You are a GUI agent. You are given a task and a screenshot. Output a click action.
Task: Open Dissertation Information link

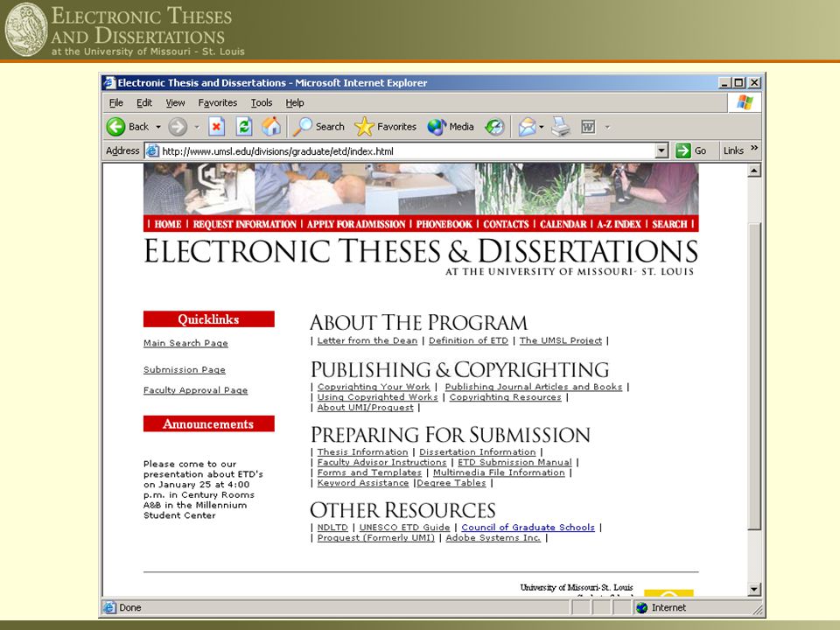[478, 451]
